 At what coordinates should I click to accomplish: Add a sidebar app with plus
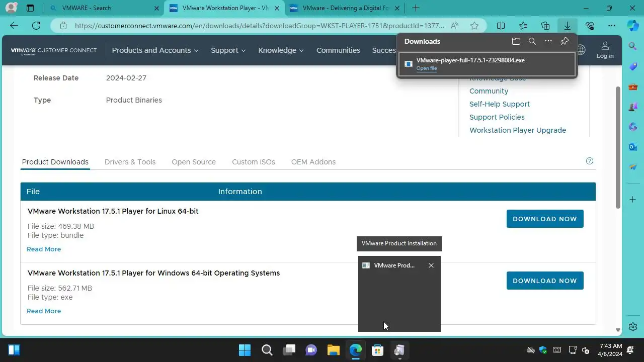coord(633,200)
